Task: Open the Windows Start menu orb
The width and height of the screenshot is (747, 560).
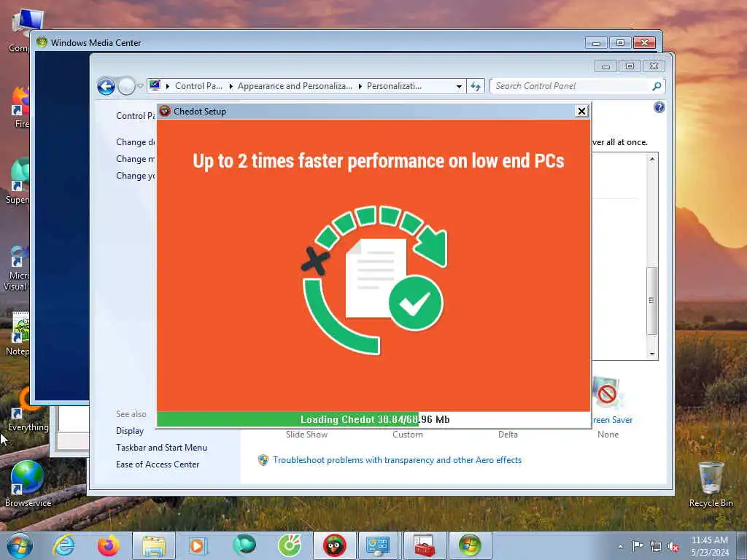Action: 20,545
